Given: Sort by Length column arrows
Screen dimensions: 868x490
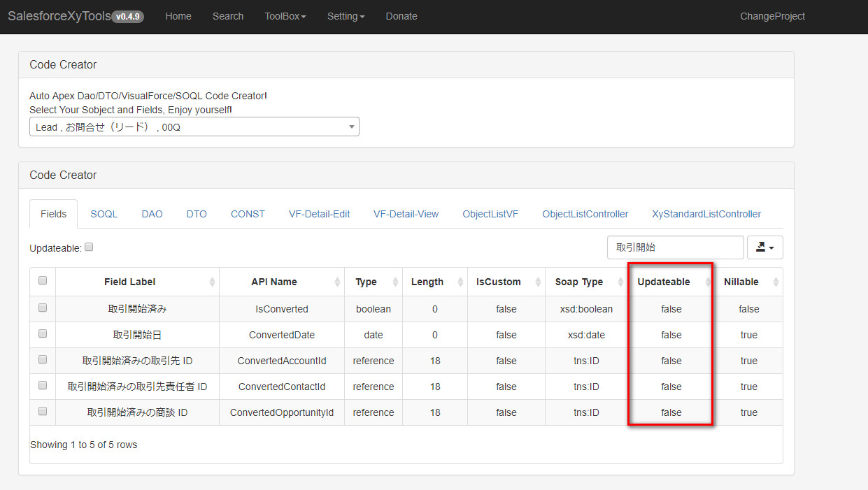Looking at the screenshot, I should point(460,282).
